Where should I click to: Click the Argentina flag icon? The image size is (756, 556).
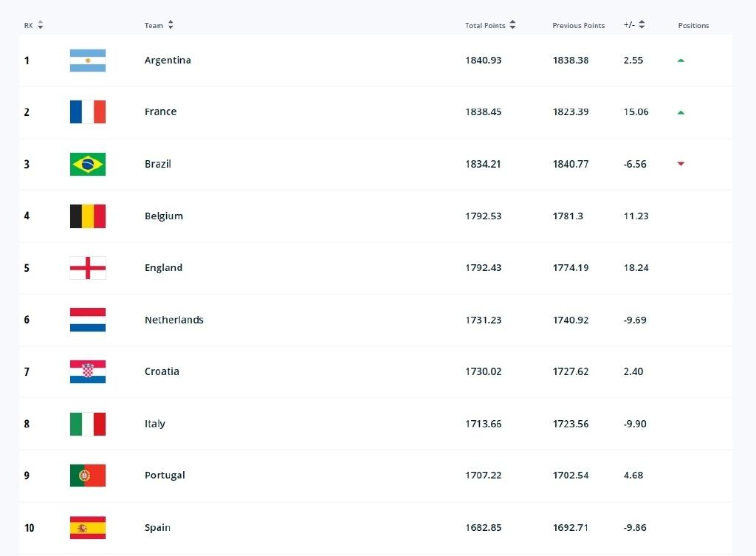[88, 61]
